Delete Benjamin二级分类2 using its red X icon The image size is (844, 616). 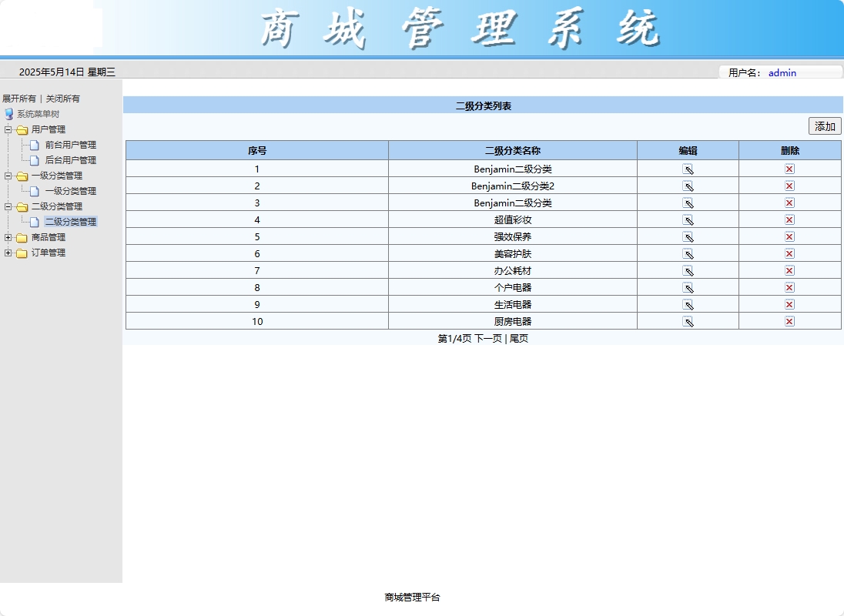788,185
